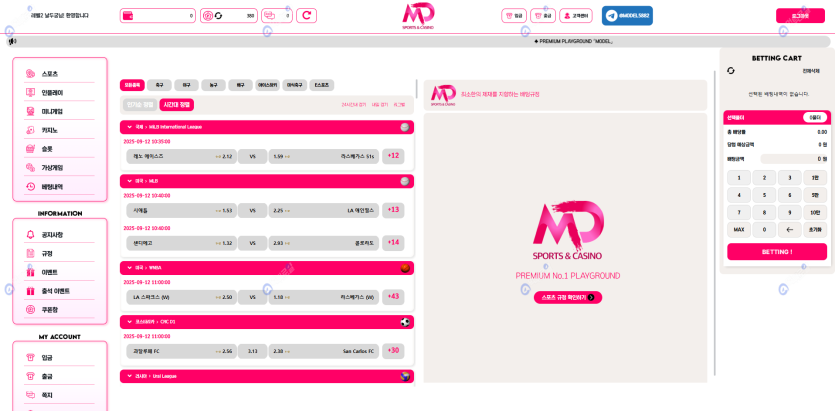This screenshot has width=835, height=411.
Task: Toggle the 올폴더 switch in betting cart
Action: click(815, 117)
